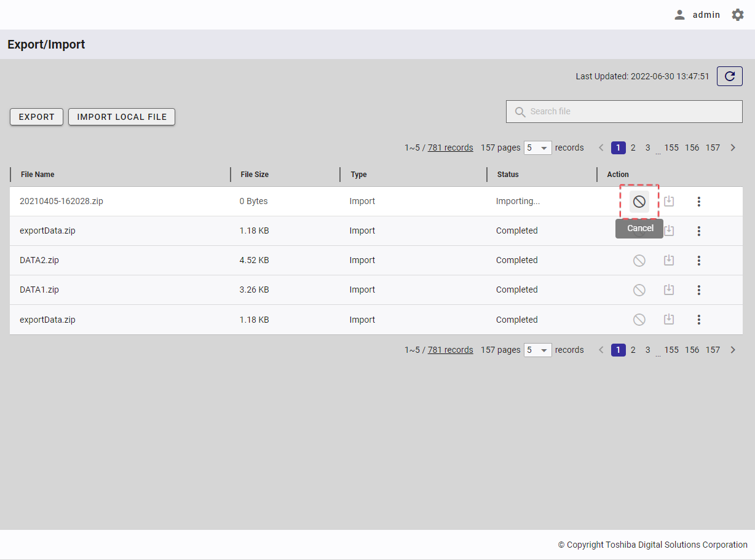Select page 2 in the bottom pagination

coord(633,350)
